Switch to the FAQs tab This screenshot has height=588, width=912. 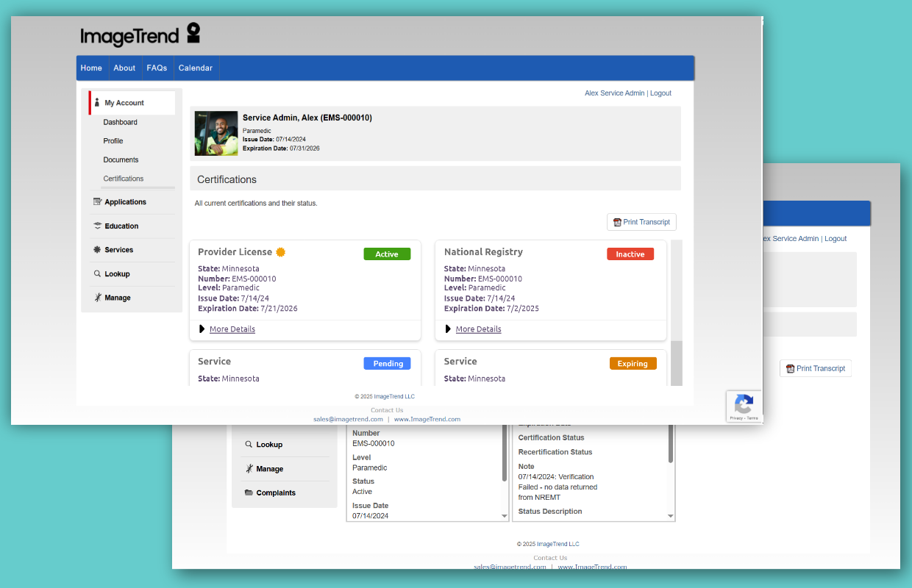pyautogui.click(x=157, y=68)
